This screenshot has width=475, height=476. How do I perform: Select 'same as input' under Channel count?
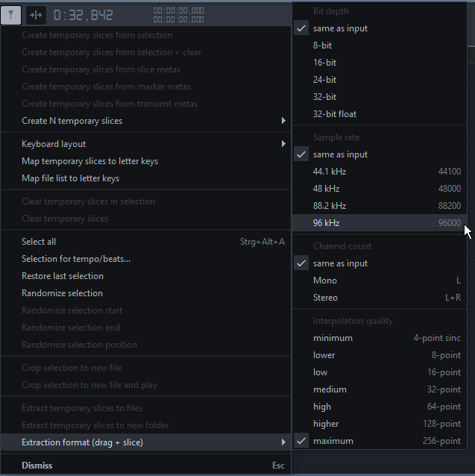click(340, 263)
